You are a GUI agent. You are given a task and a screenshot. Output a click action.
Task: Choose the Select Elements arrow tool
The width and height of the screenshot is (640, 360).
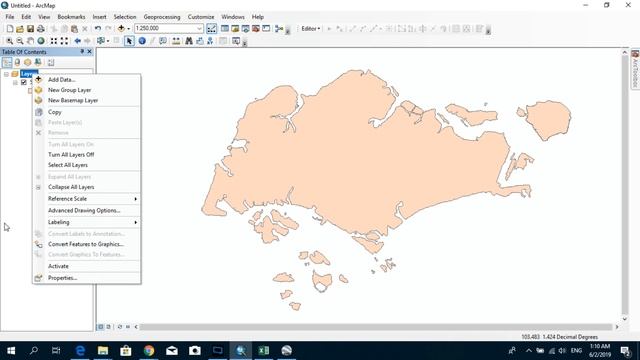point(129,41)
